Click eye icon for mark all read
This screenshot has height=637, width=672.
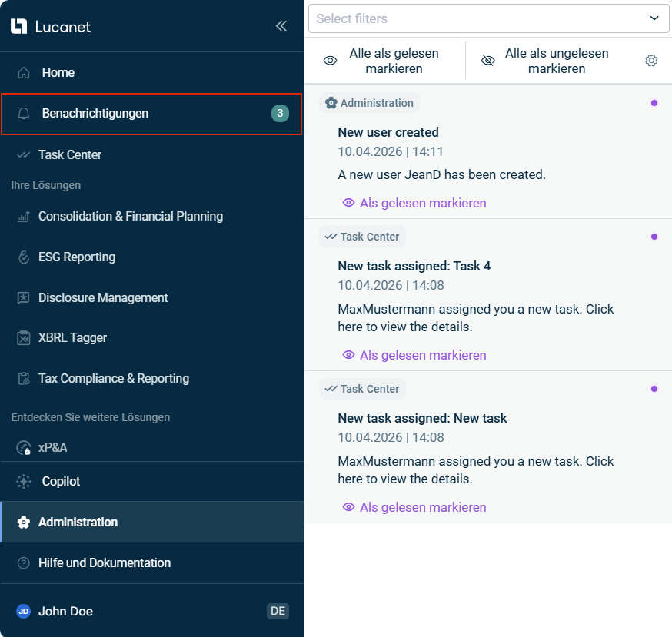330,61
